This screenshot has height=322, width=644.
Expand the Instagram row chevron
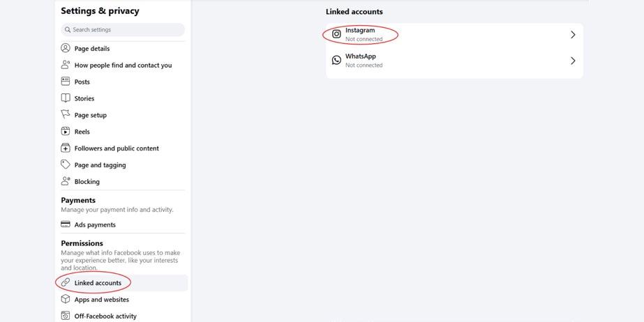(x=573, y=34)
